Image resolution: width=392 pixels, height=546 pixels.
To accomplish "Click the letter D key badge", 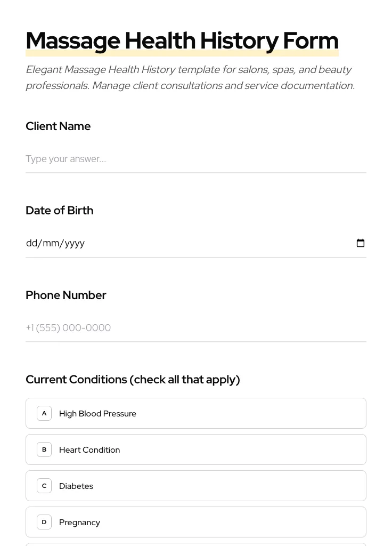I will pos(44,522).
